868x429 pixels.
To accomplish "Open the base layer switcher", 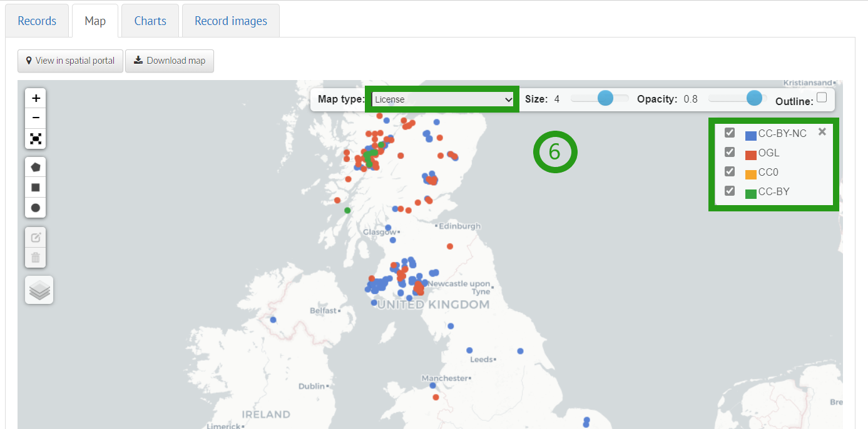I will click(x=39, y=290).
